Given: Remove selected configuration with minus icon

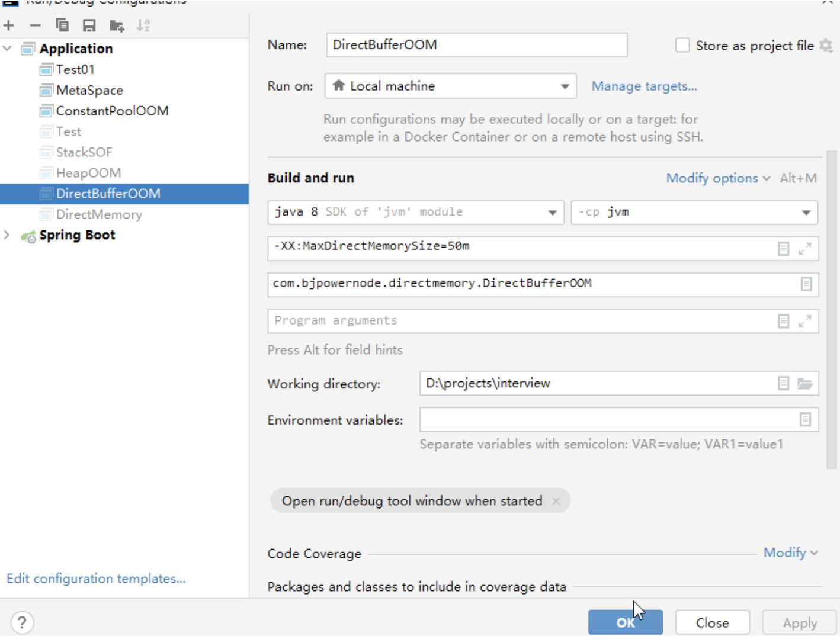Looking at the screenshot, I should [36, 25].
